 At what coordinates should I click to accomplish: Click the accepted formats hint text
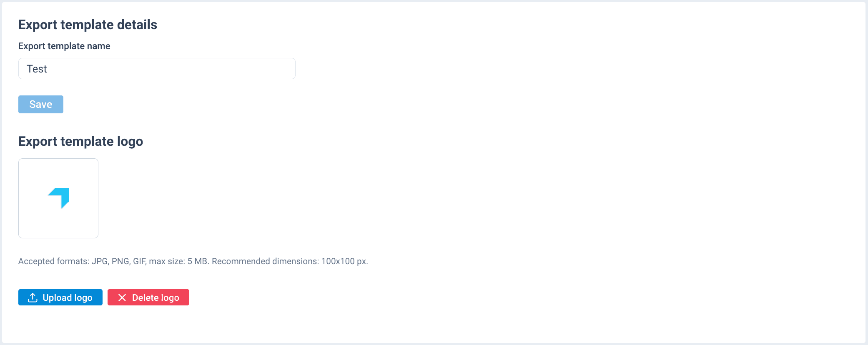click(193, 261)
